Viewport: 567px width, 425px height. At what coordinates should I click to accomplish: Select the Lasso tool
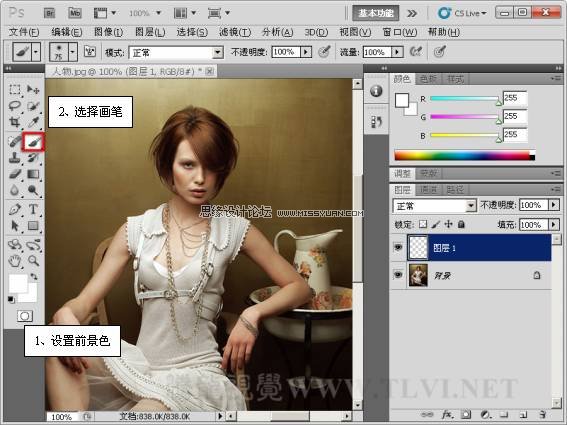pyautogui.click(x=14, y=106)
